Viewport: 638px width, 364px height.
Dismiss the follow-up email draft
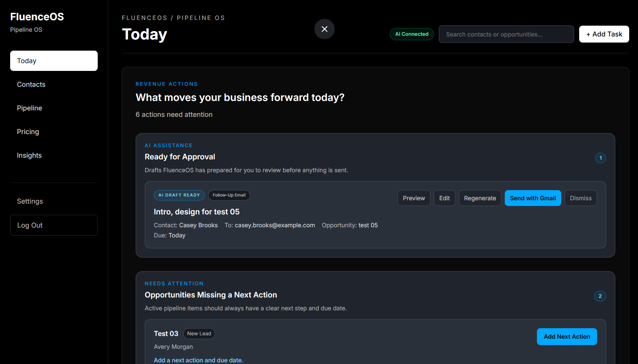pyautogui.click(x=581, y=198)
